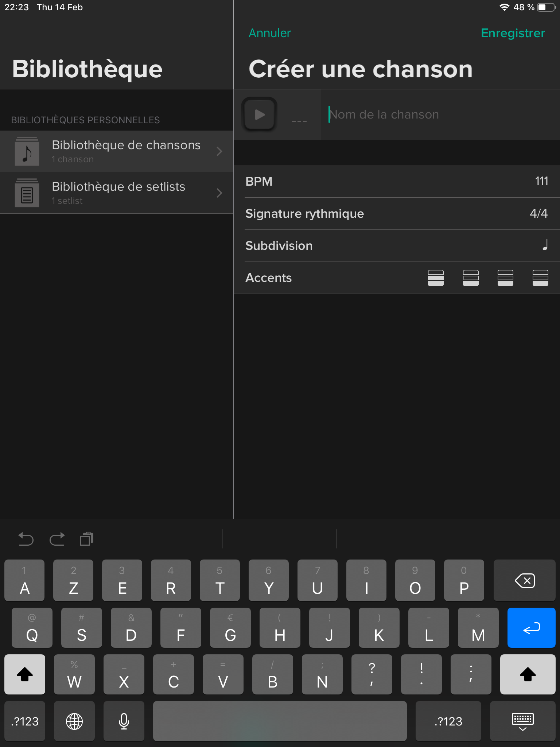Click the setlist library document icon
560x747 pixels.
click(x=27, y=193)
